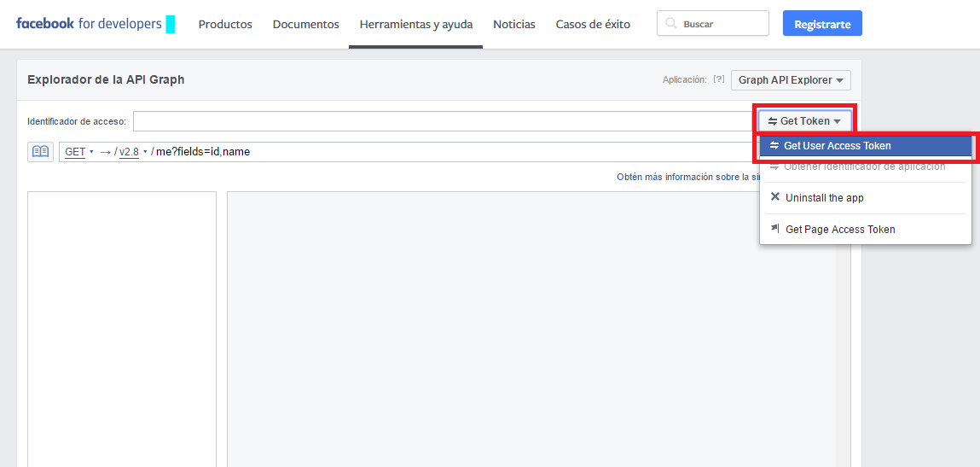Click the access token input field

pos(444,121)
